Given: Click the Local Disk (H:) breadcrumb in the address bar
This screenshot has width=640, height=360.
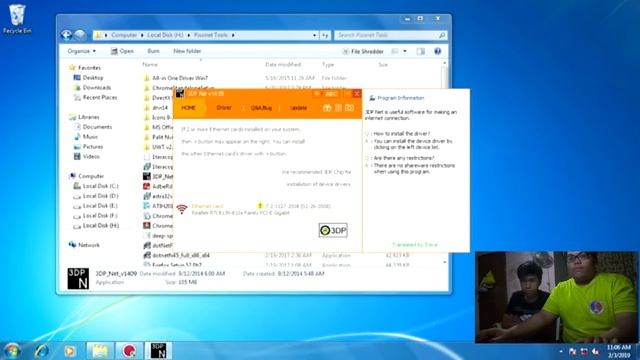Looking at the screenshot, I should point(165,36).
